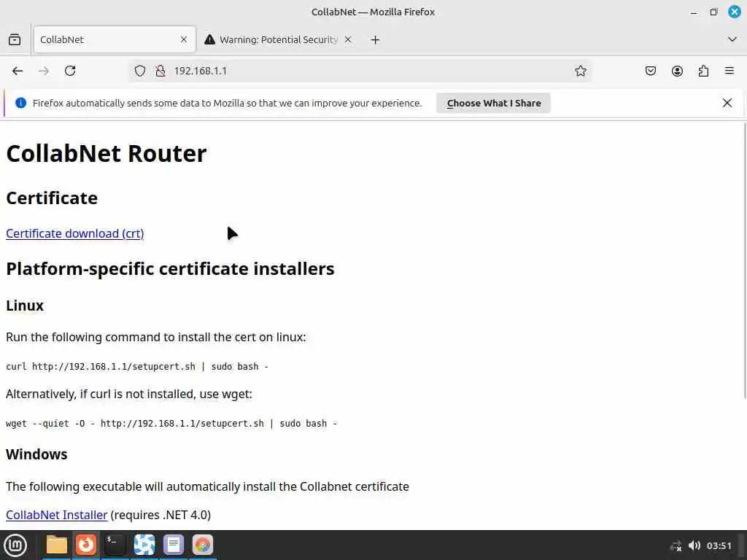Click the Platform-specific certificate installers heading
This screenshot has height=560, width=747.
tap(170, 269)
